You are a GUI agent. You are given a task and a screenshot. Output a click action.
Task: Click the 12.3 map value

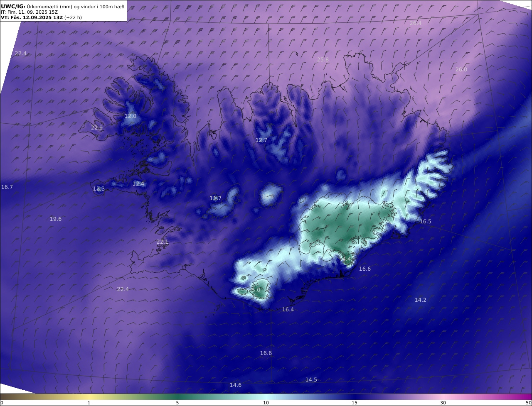(x=99, y=188)
